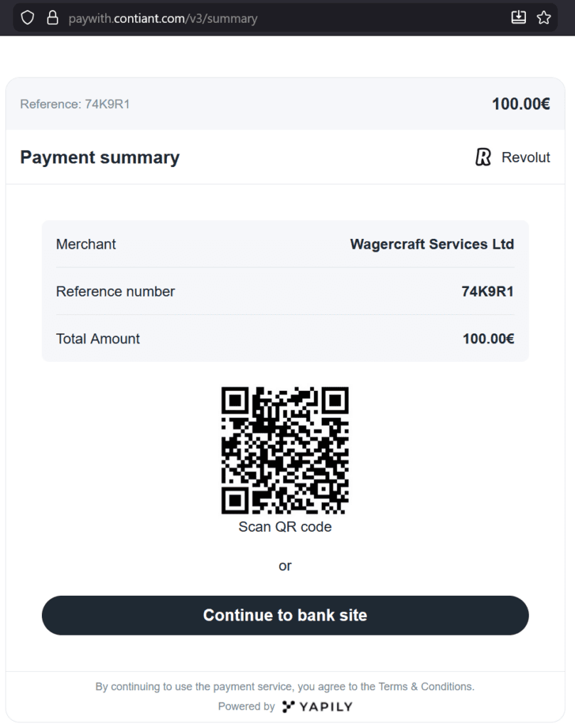Click the Payment summary heading
Viewport: 575px width, 728px height.
coord(100,157)
